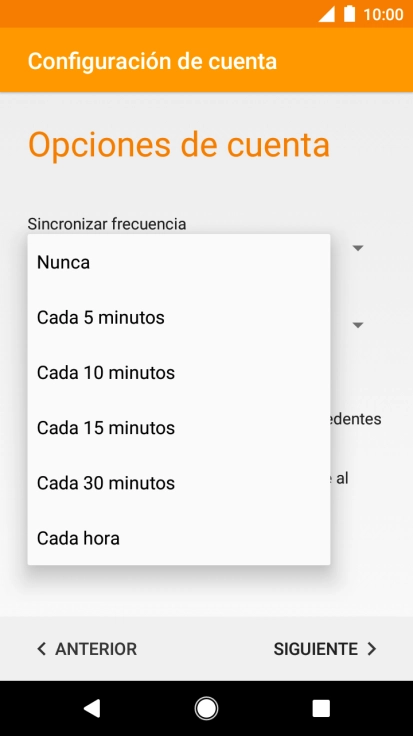Go to ANTERIOR step

tap(87, 649)
